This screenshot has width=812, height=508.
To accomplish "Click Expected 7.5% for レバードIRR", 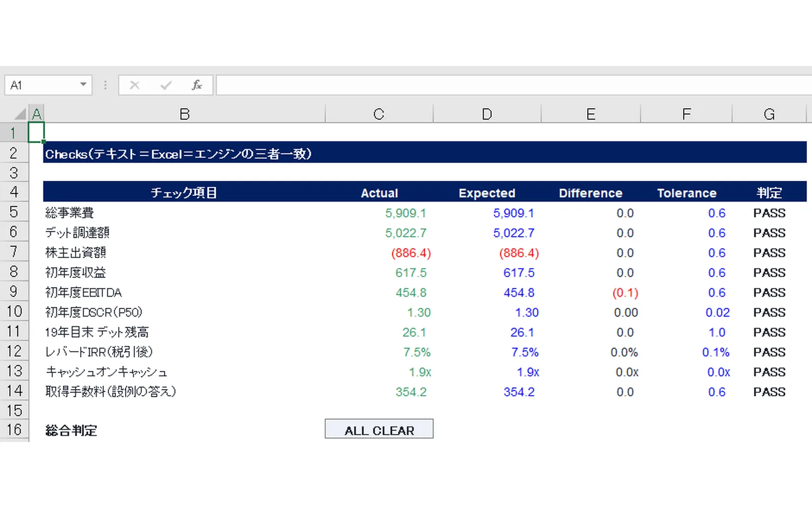I will tap(487, 352).
